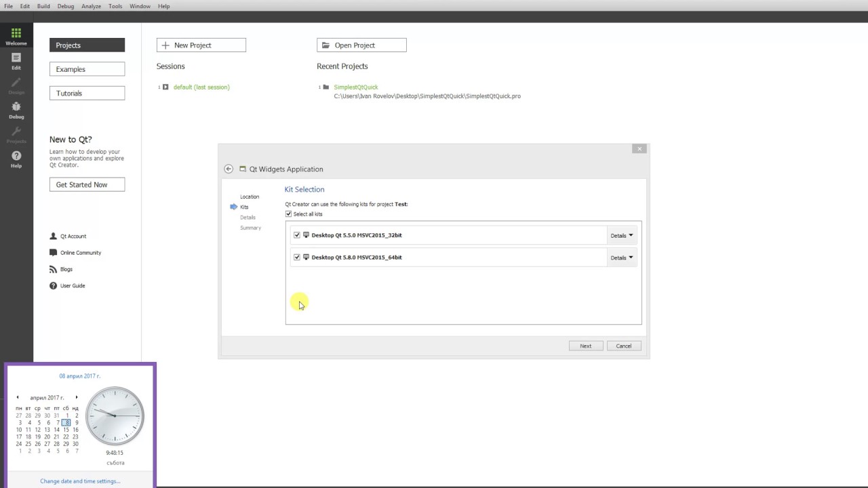Open the Projects mode wrench icon
The height and width of the screenshot is (488, 868).
[16, 134]
